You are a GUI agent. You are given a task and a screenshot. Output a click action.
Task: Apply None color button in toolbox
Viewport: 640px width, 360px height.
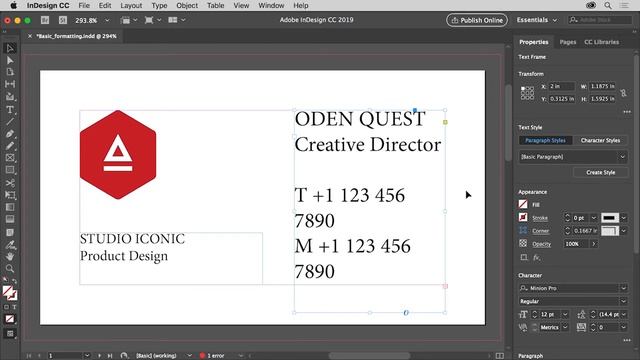pyautogui.click(x=10, y=319)
